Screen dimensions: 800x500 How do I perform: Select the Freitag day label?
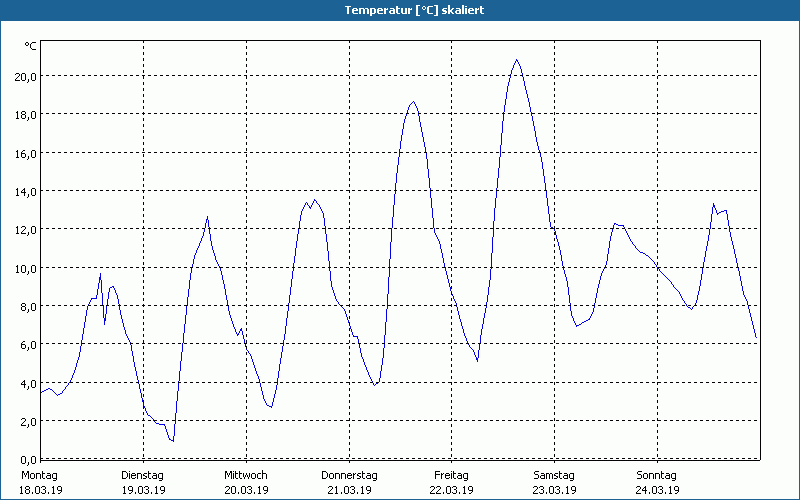pos(452,475)
